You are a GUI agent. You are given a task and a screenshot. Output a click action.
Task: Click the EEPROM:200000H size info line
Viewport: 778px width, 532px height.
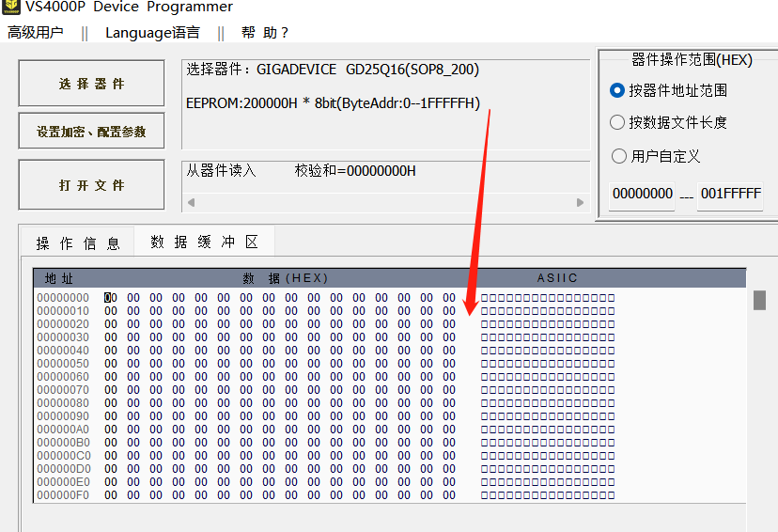pyautogui.click(x=333, y=103)
